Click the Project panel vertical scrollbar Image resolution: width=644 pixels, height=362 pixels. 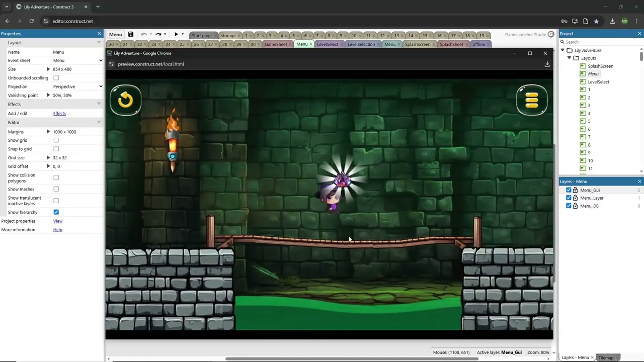click(x=641, y=56)
